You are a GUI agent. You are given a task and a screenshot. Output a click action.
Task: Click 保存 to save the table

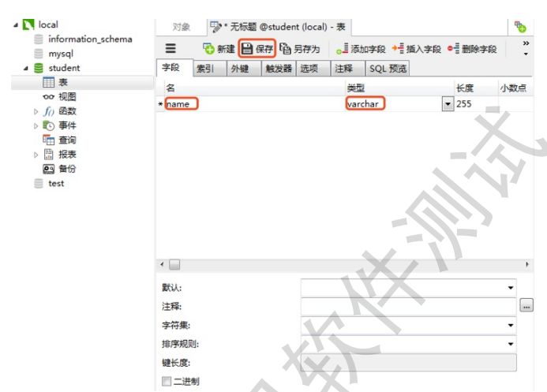pos(257,48)
